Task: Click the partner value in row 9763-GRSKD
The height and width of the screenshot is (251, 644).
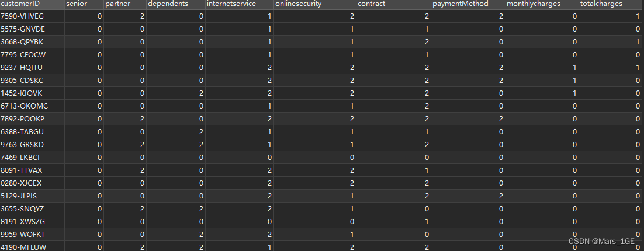Action: (x=125, y=145)
